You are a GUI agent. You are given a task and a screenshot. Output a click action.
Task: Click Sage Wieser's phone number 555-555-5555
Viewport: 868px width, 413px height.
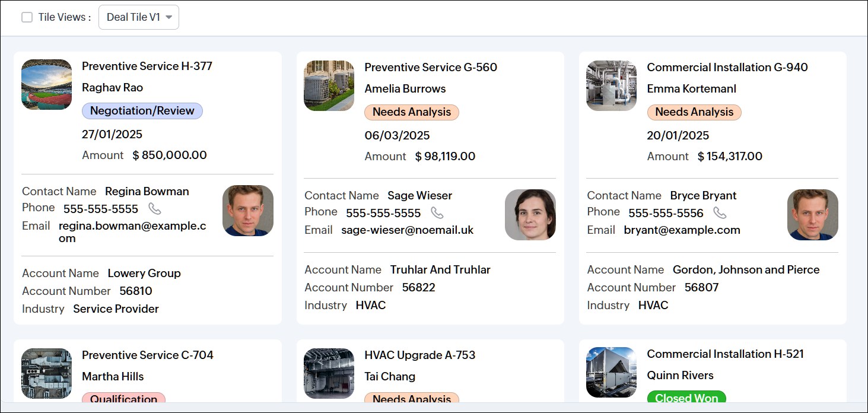click(383, 213)
